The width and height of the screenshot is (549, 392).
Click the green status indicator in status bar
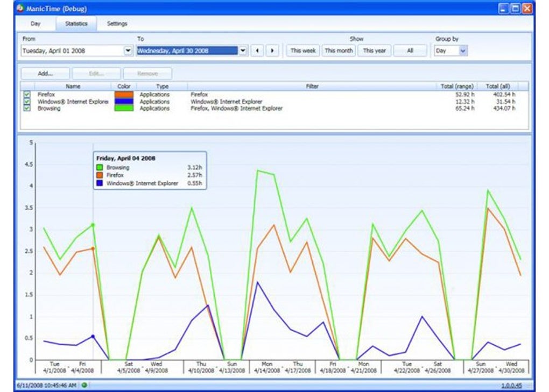point(85,385)
